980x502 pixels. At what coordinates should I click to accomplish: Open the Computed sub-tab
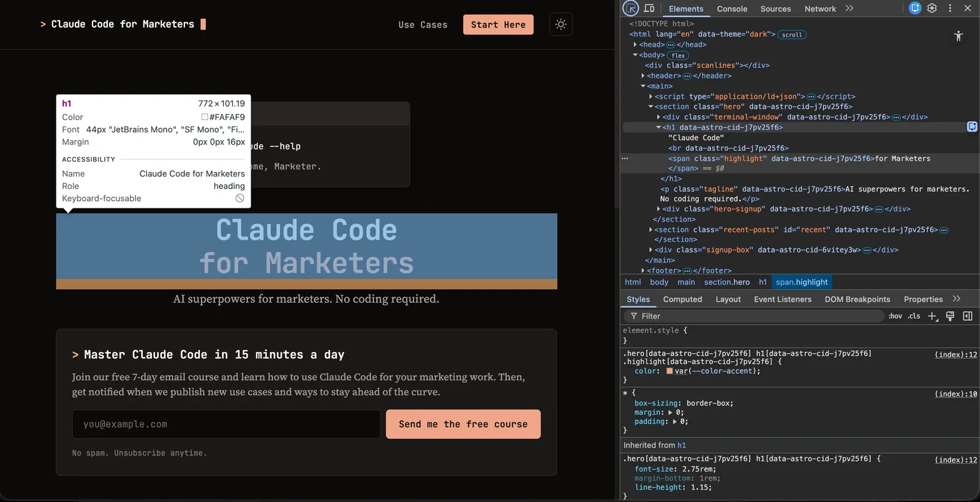click(682, 299)
